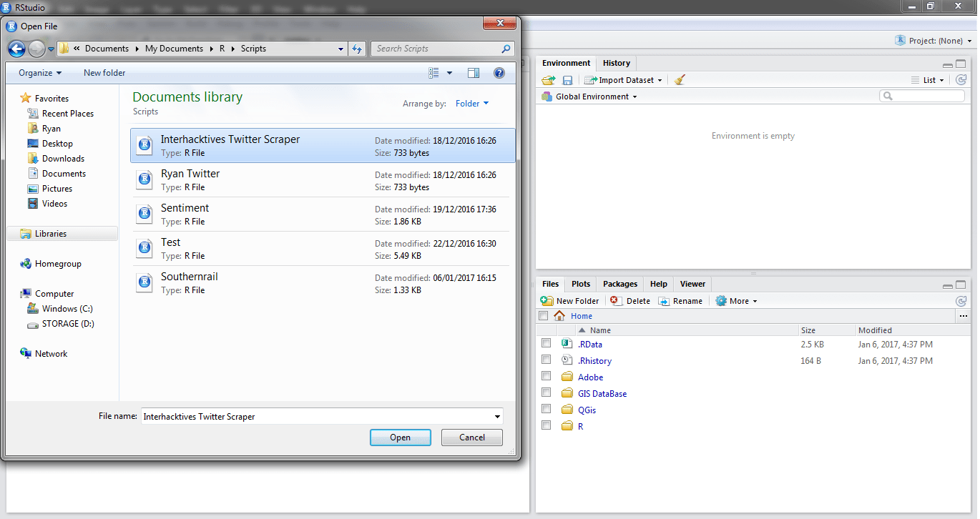Screen dimensions: 980x519
Task: Click the Back arrow in Open File dialog
Action: click(x=16, y=49)
